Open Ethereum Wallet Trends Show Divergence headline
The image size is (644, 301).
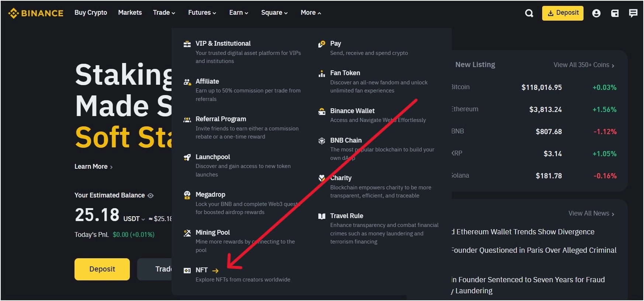tap(523, 232)
